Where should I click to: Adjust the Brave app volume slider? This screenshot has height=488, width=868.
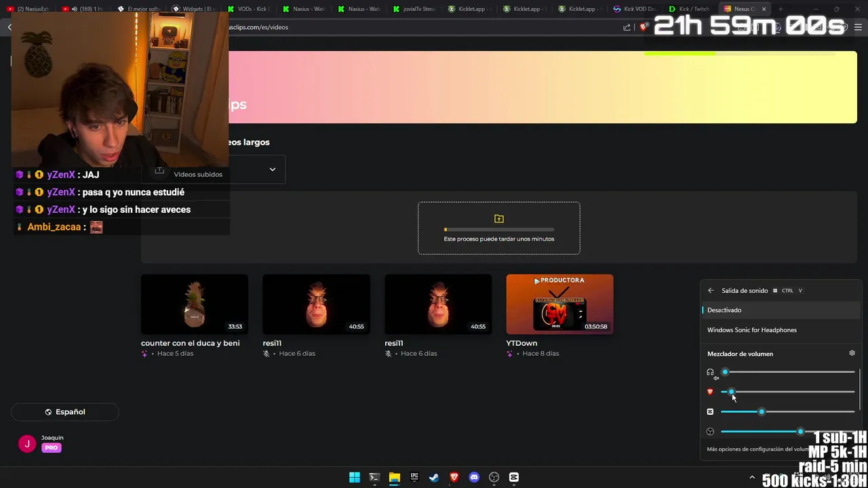click(x=787, y=392)
